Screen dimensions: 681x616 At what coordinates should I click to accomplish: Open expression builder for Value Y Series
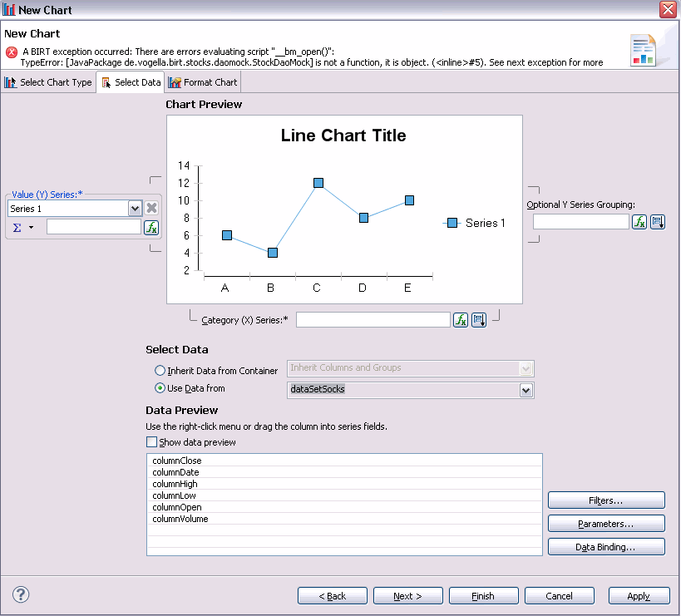(x=151, y=228)
